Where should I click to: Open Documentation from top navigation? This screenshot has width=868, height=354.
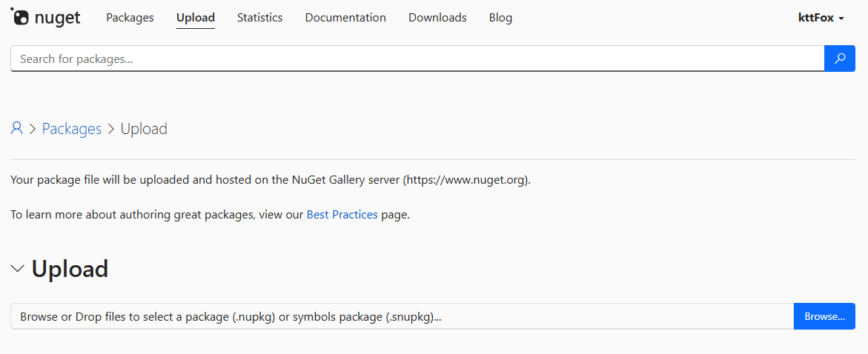click(345, 18)
